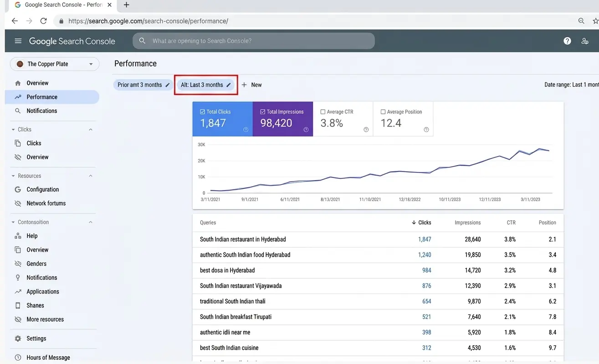Viewport: 599px width, 364px height.
Task: Click query 'South Indian restaurant in Hyderabad'
Action: [243, 239]
